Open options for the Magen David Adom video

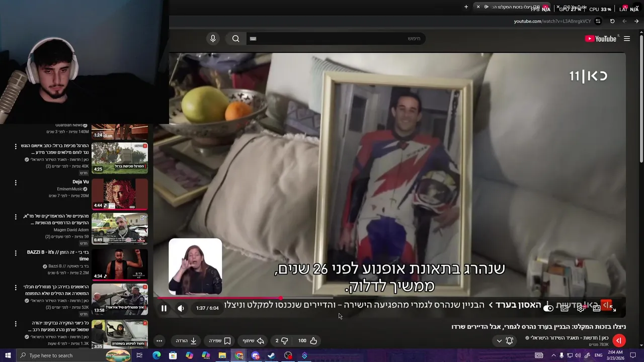tap(16, 217)
